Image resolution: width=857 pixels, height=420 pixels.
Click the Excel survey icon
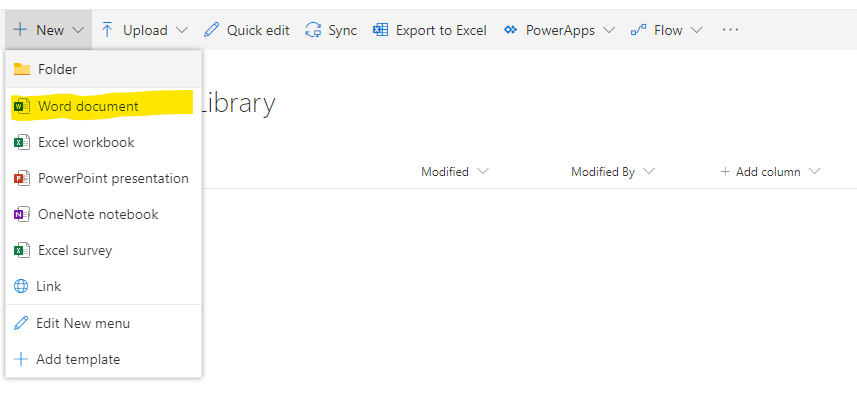(21, 250)
